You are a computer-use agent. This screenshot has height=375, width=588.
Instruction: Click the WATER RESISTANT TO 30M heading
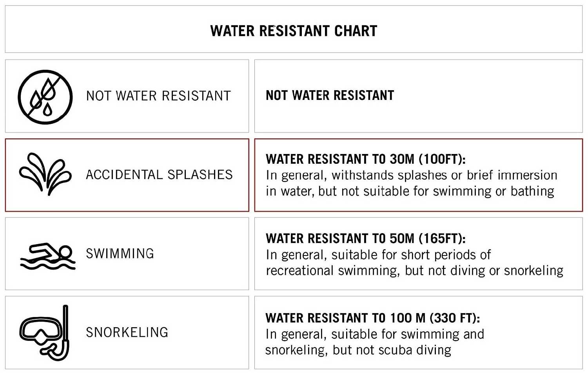point(365,159)
